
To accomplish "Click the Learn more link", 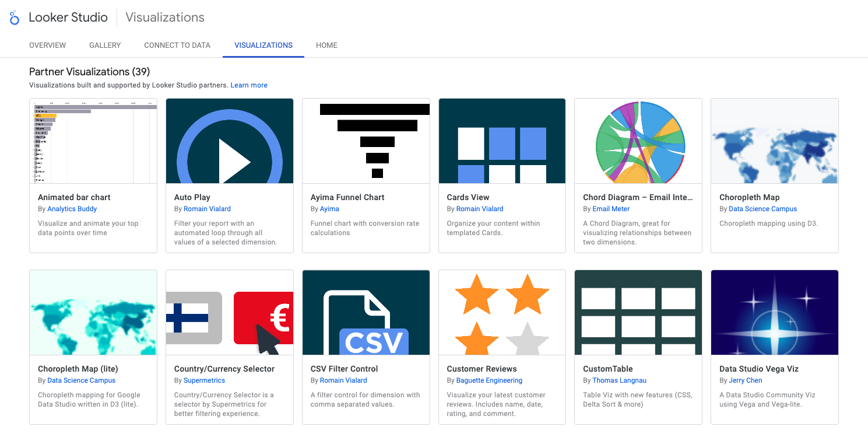I will coord(249,85).
